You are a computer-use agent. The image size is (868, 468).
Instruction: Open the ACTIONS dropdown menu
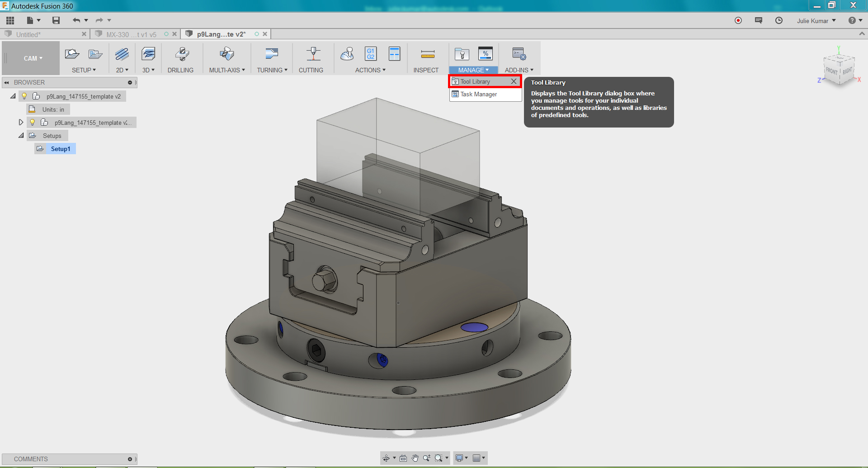[x=370, y=70]
